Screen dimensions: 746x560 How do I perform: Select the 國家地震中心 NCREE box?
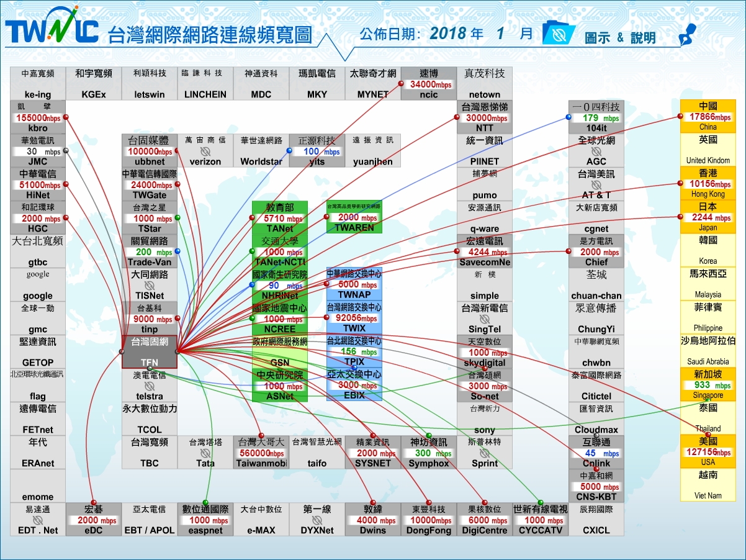coord(280,318)
